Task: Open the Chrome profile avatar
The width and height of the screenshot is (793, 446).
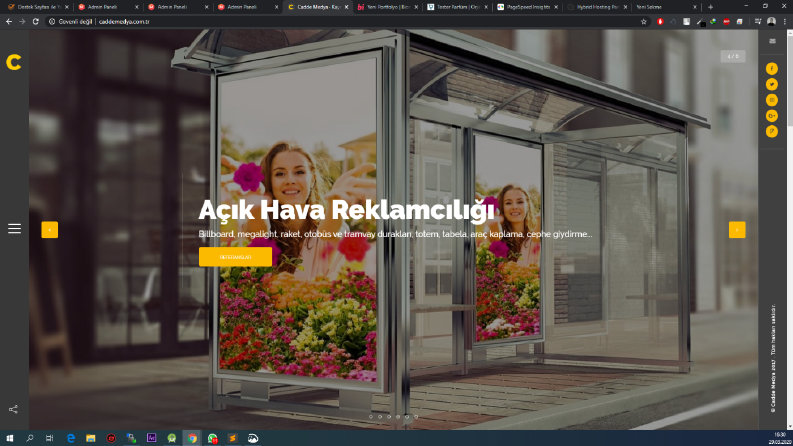Action: 771,22
